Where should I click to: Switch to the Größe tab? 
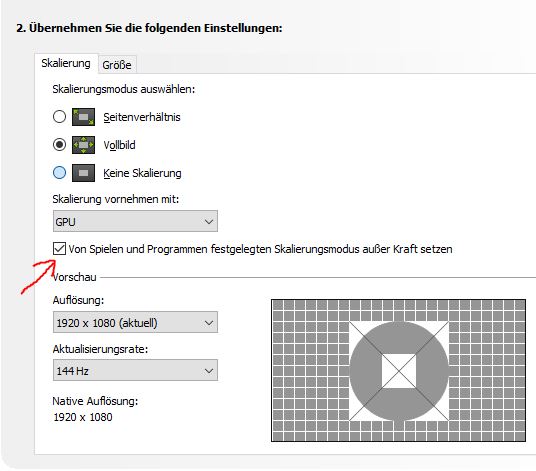click(117, 65)
